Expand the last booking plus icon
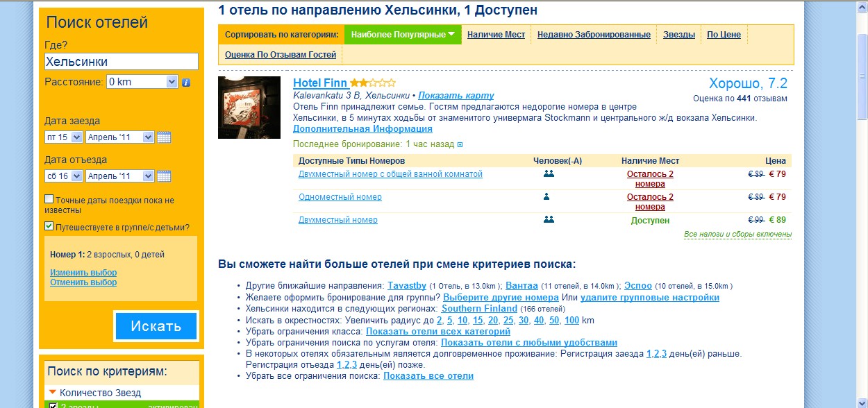Screen dimensions: 868x408 (460, 144)
